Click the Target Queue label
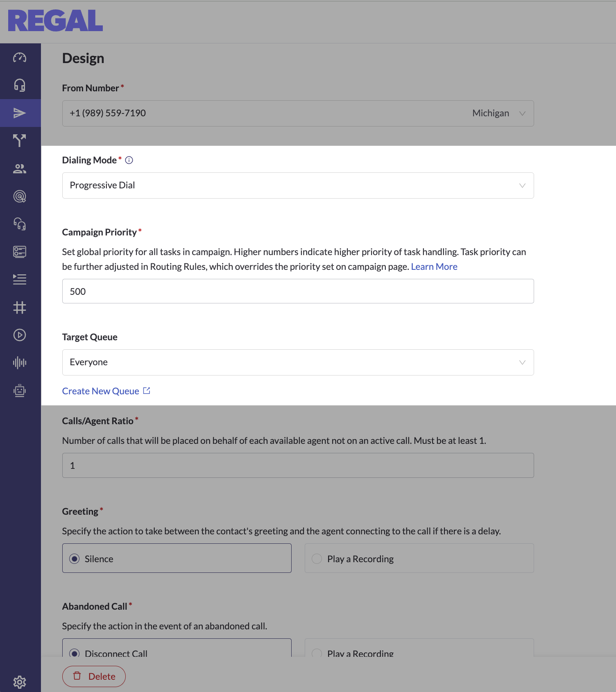The height and width of the screenshot is (692, 616). (x=90, y=337)
